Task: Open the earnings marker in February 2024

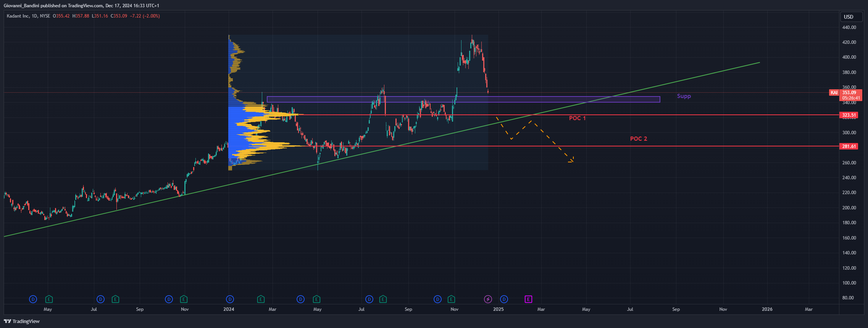Action: point(261,299)
